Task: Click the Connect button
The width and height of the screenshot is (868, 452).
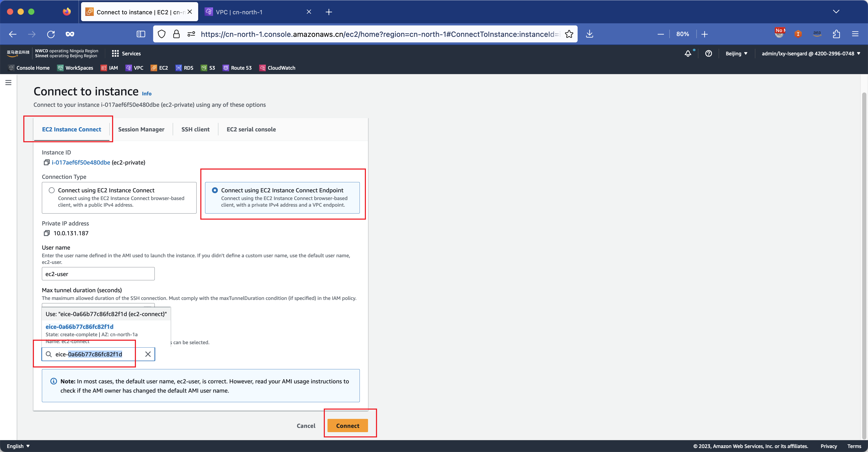Action: tap(347, 426)
